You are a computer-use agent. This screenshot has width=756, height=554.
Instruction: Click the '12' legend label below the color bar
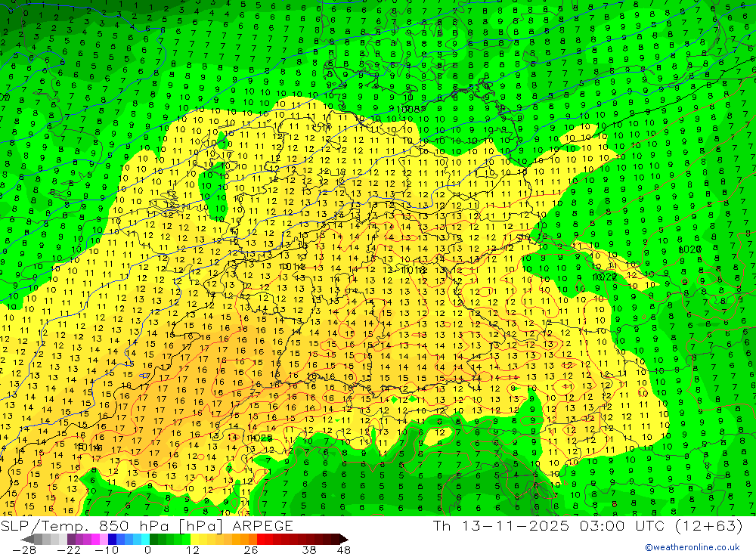pyautogui.click(x=192, y=550)
